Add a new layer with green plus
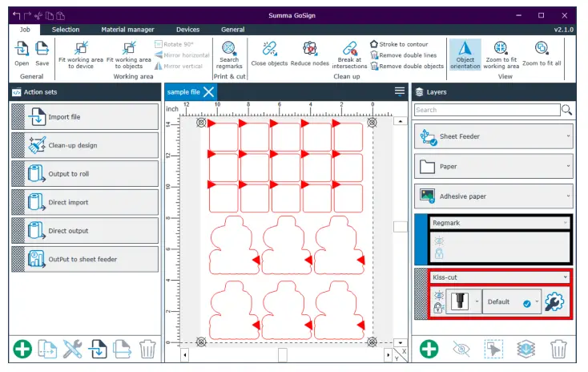The height and width of the screenshot is (372, 588). point(429,349)
